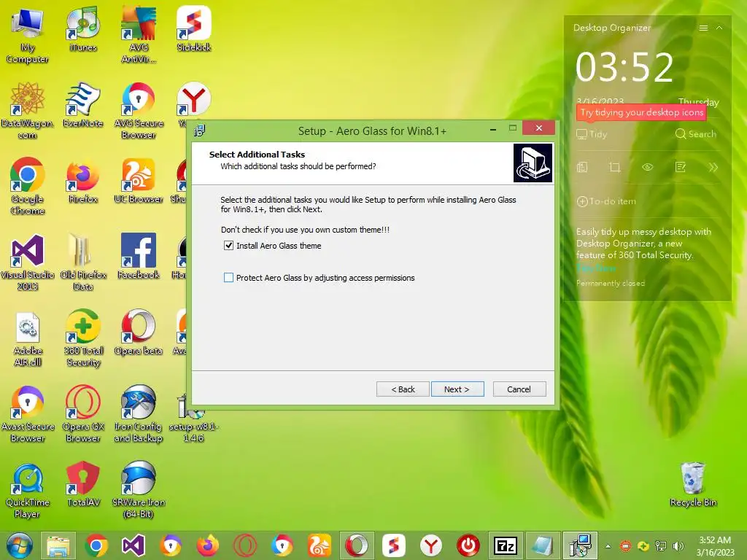
Task: Select SRWare Iron (64-Bit) desktop icon
Action: point(138,490)
